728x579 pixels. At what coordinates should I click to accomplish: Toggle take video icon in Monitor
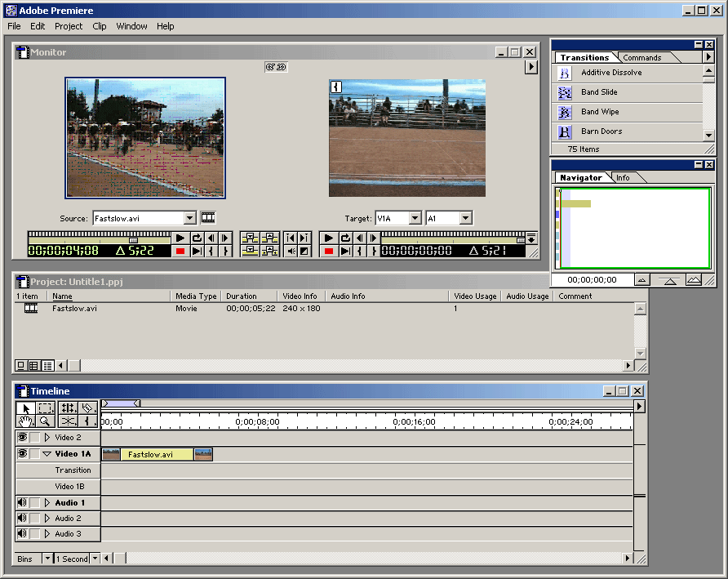coord(304,251)
